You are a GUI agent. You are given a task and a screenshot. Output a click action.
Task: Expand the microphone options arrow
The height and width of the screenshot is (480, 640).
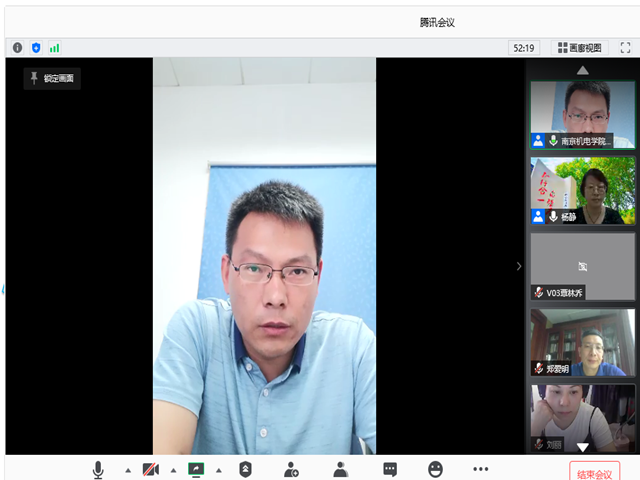pyautogui.click(x=127, y=469)
